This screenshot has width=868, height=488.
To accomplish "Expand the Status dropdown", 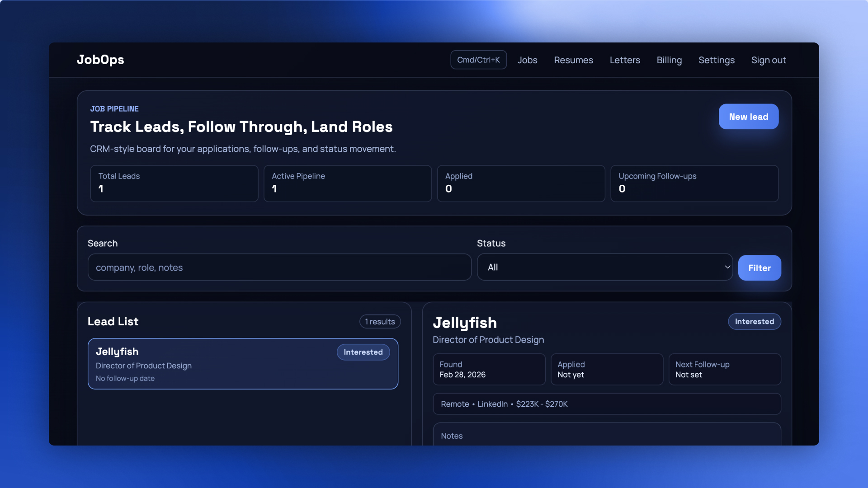I will (x=604, y=267).
